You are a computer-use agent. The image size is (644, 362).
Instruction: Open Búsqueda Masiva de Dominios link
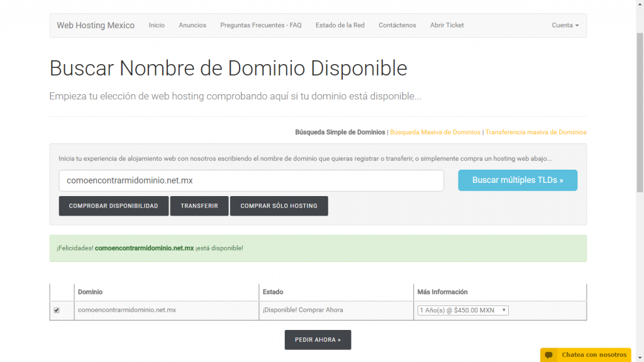[x=435, y=133]
